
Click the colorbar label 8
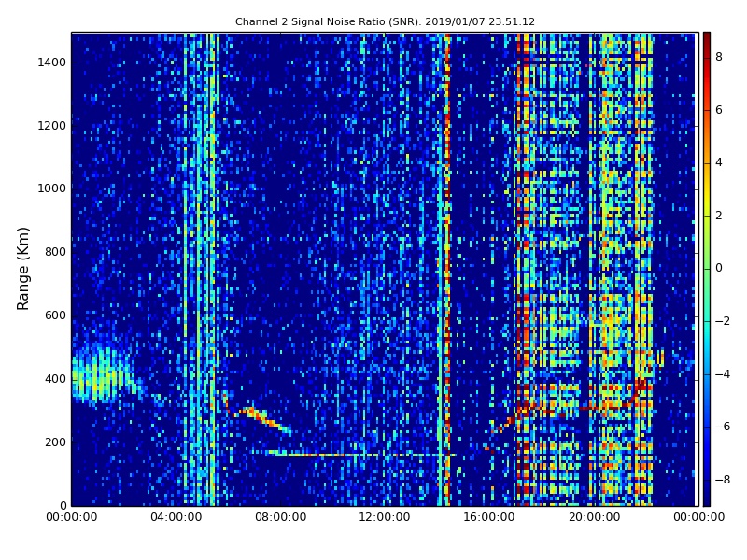719,57
